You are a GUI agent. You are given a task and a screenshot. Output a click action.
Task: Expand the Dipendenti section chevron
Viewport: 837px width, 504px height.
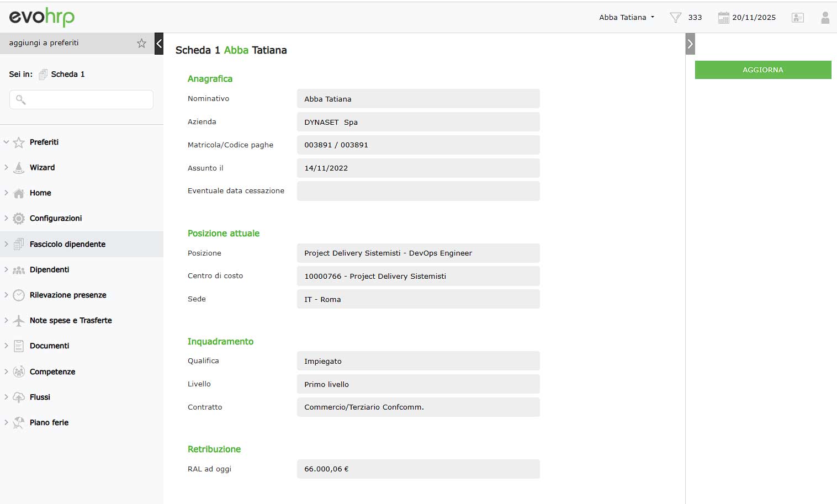(6, 270)
